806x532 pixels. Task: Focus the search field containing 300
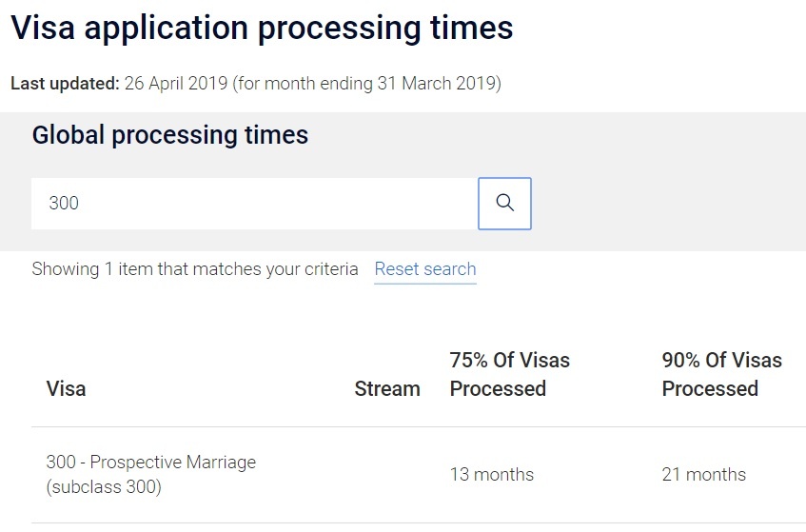(254, 204)
